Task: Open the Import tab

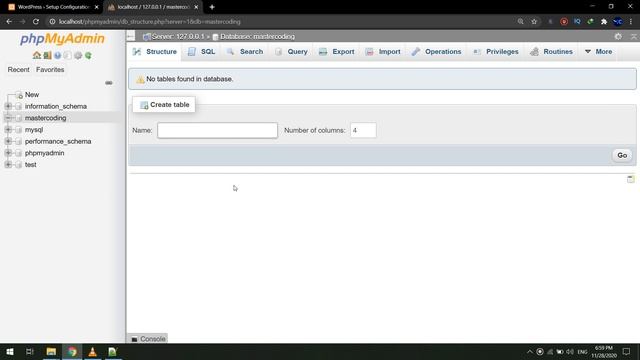Action: pyautogui.click(x=383, y=52)
